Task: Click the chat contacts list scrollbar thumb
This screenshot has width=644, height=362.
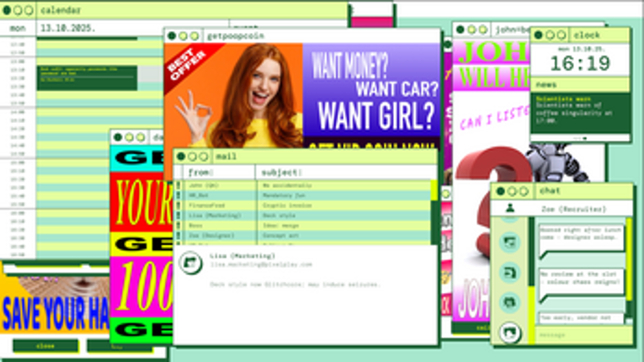Action: pos(531,314)
